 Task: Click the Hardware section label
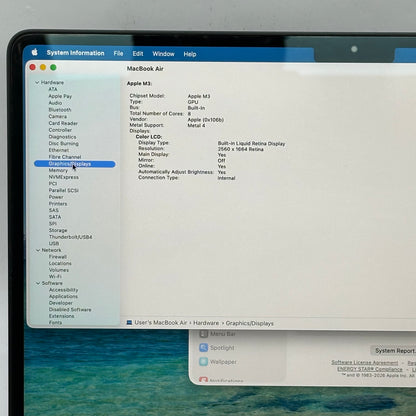click(52, 82)
